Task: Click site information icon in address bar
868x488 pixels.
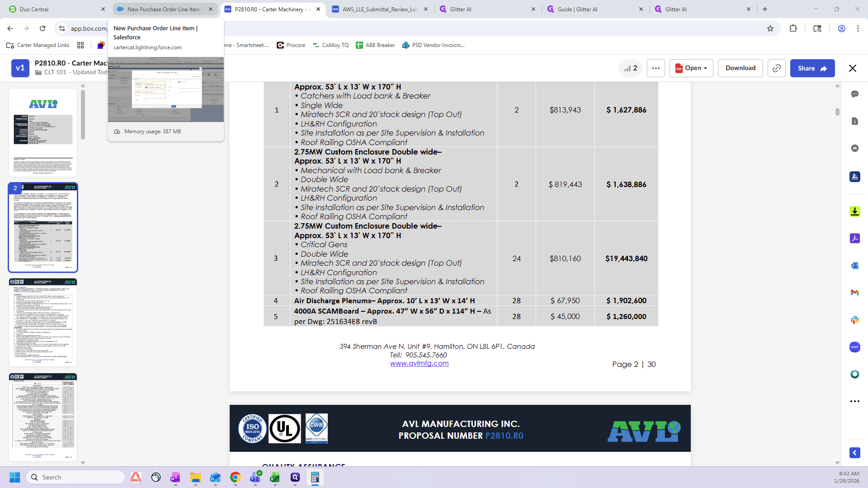Action: [x=62, y=28]
